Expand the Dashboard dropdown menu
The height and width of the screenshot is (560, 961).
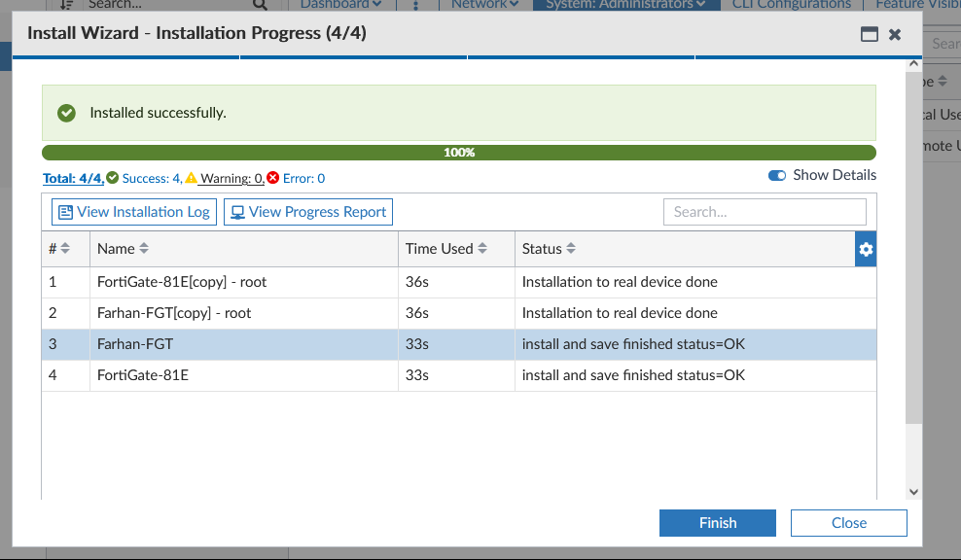(x=340, y=4)
